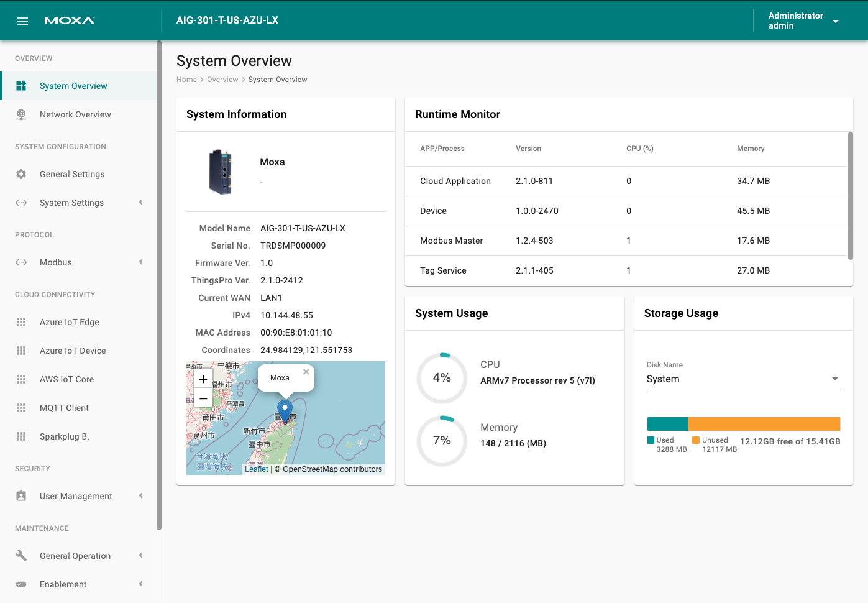This screenshot has width=868, height=603.
Task: Click the Modbus protocol icon
Action: 21,262
